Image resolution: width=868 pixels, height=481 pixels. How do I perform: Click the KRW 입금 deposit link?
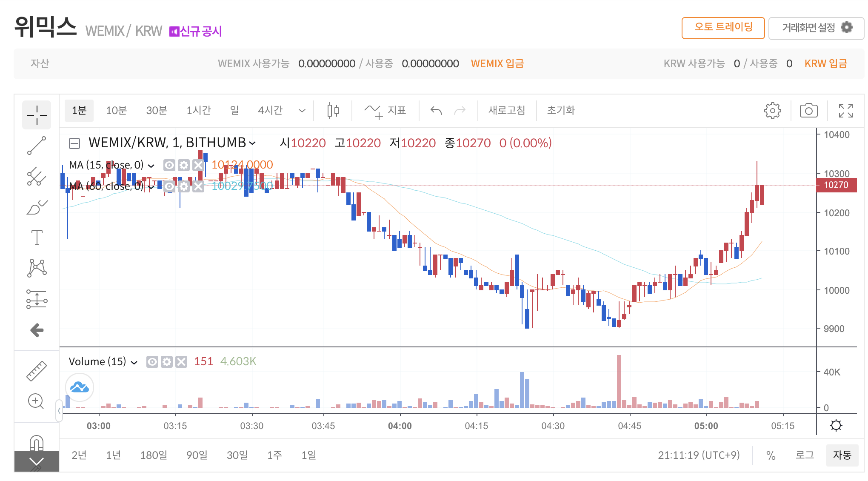click(825, 63)
